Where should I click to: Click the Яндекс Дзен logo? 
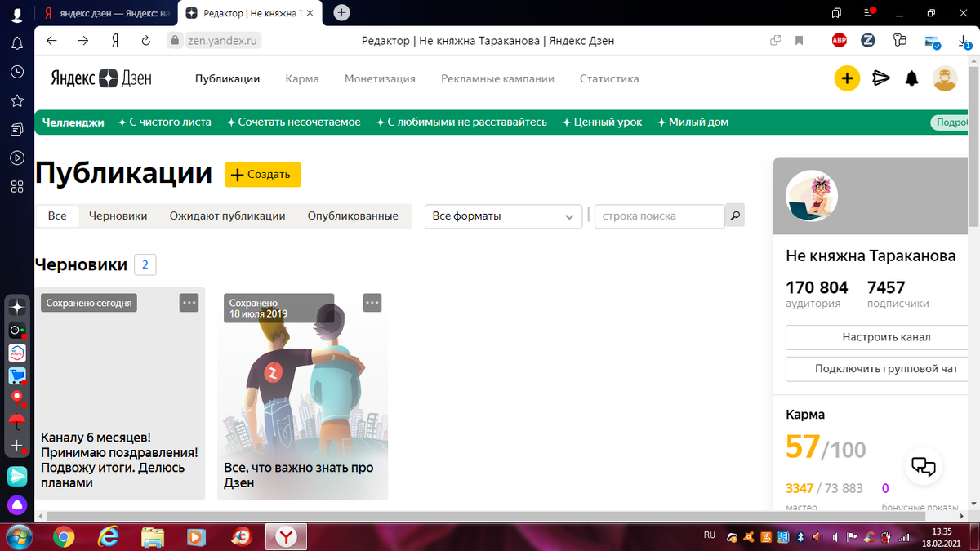pos(101,78)
